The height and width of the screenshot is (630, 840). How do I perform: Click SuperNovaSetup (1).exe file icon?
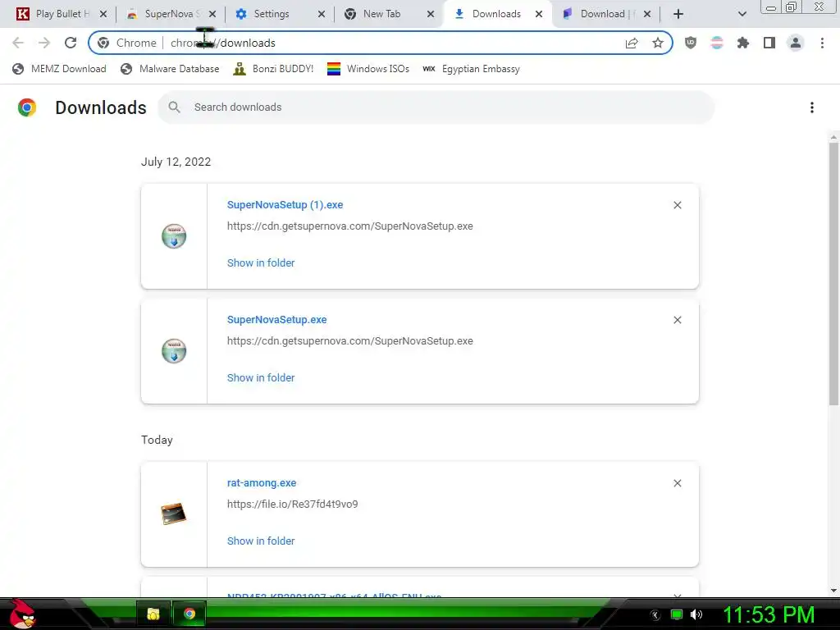point(174,236)
